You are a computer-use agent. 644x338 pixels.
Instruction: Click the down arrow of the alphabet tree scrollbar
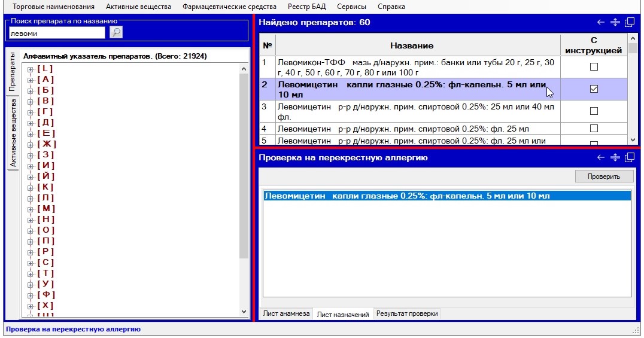tap(244, 312)
